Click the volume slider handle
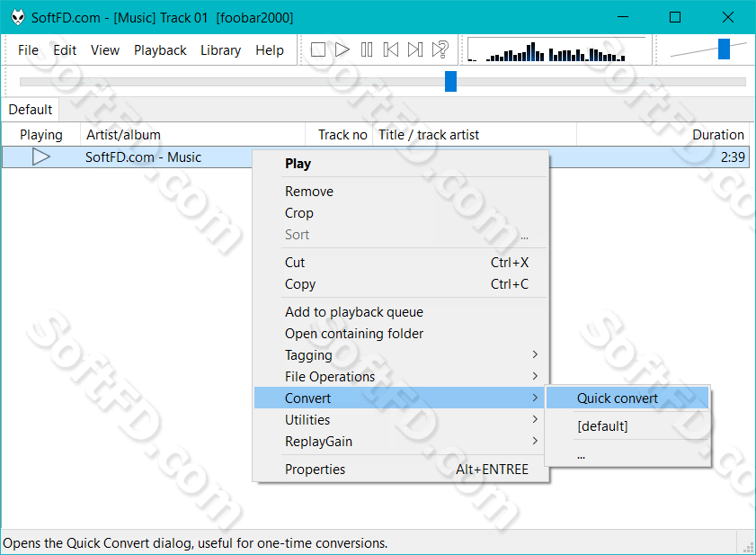The image size is (756, 555). tap(724, 49)
